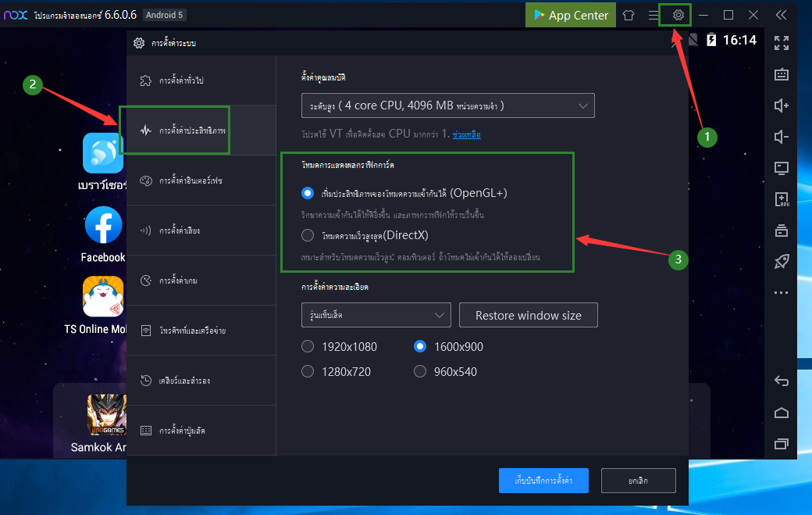Image resolution: width=812 pixels, height=515 pixels.
Task: Click the Restore window size button
Action: point(529,315)
